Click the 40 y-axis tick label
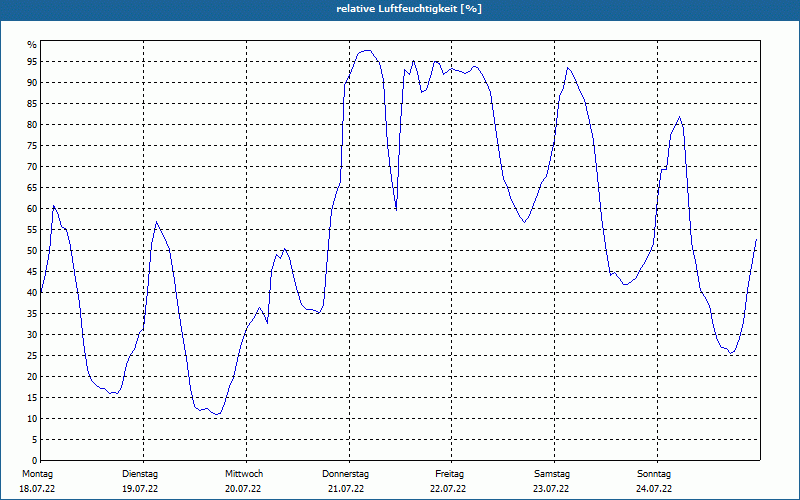800x500 pixels. coord(32,293)
